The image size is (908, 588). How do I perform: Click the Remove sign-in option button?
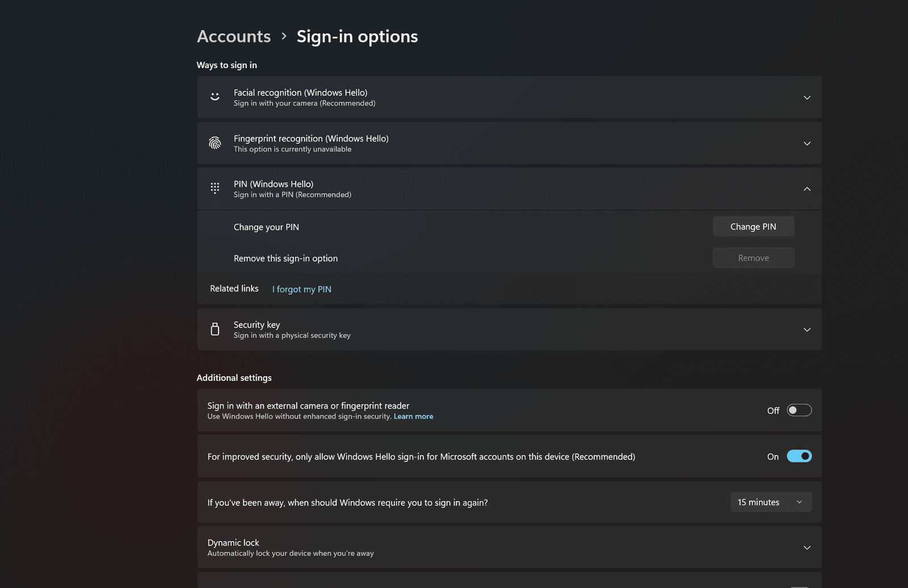(753, 258)
